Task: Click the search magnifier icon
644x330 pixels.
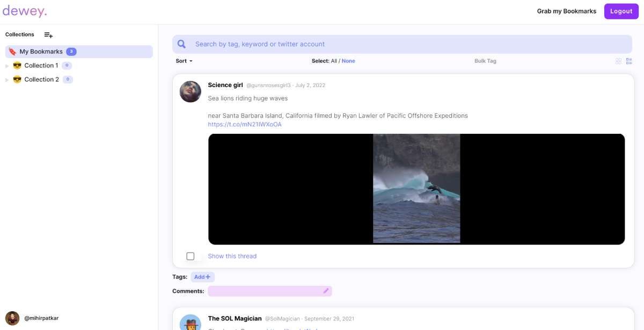Action: 181,44
